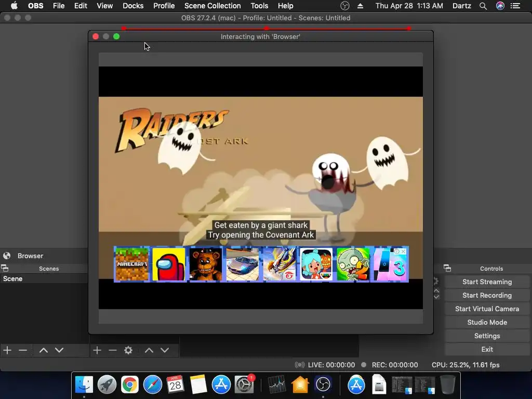Click OBS Studio icon in the Dock

pyautogui.click(x=323, y=384)
